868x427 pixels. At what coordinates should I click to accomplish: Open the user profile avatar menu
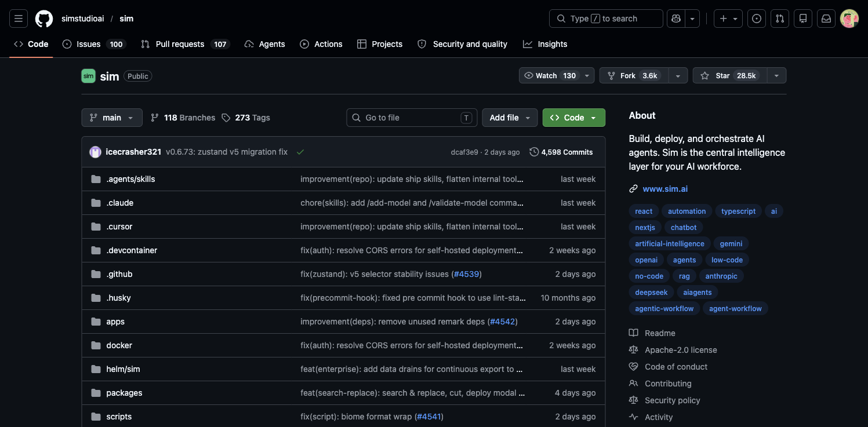[x=849, y=19]
